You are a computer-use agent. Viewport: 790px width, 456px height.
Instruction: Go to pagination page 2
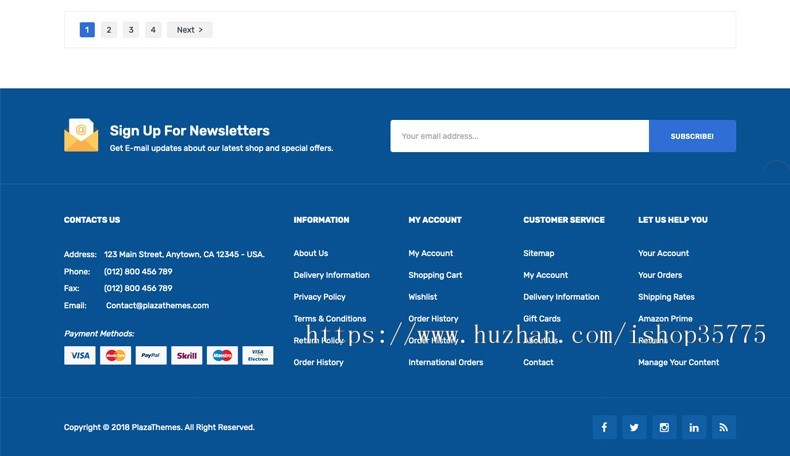pyautogui.click(x=109, y=30)
